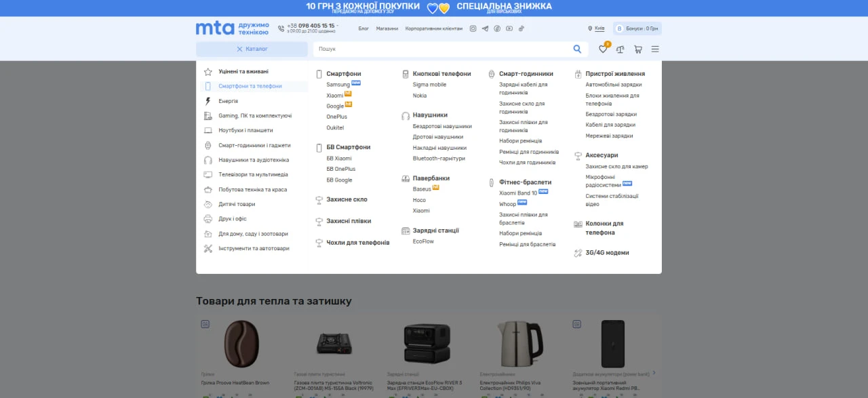Open product comparison scales icon
This screenshot has width=868, height=398.
pos(620,49)
